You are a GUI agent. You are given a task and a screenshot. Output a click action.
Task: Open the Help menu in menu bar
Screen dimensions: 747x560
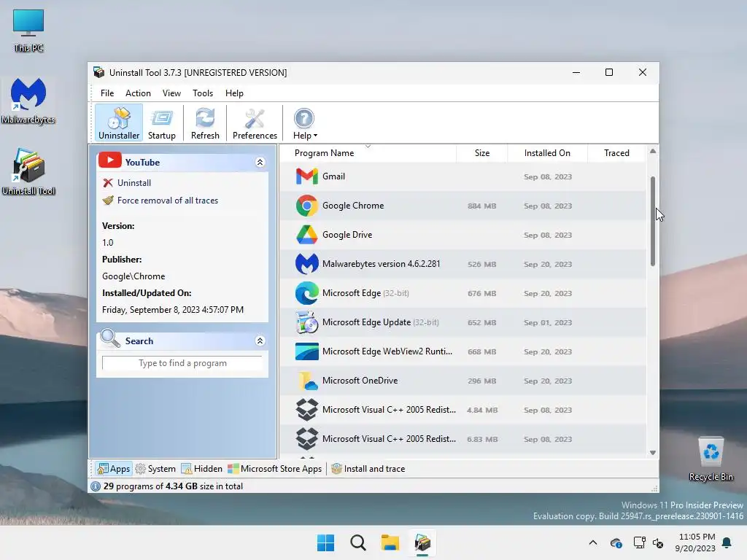[x=234, y=93]
